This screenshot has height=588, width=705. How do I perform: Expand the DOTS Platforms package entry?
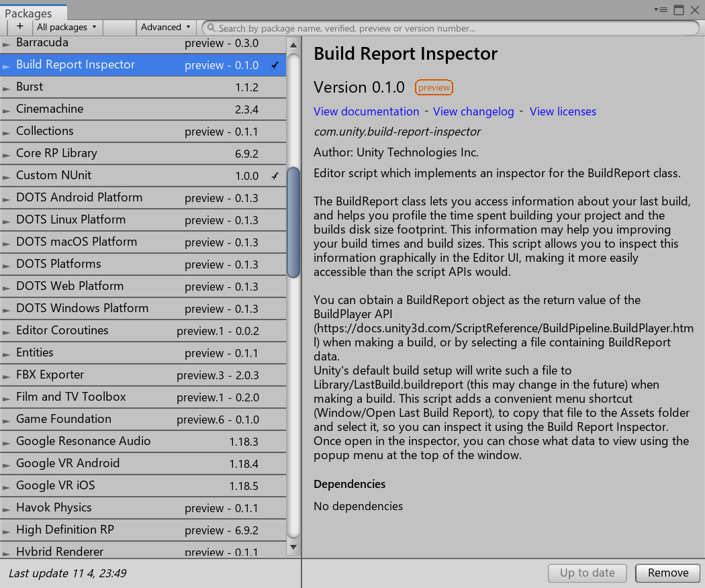coord(5,264)
